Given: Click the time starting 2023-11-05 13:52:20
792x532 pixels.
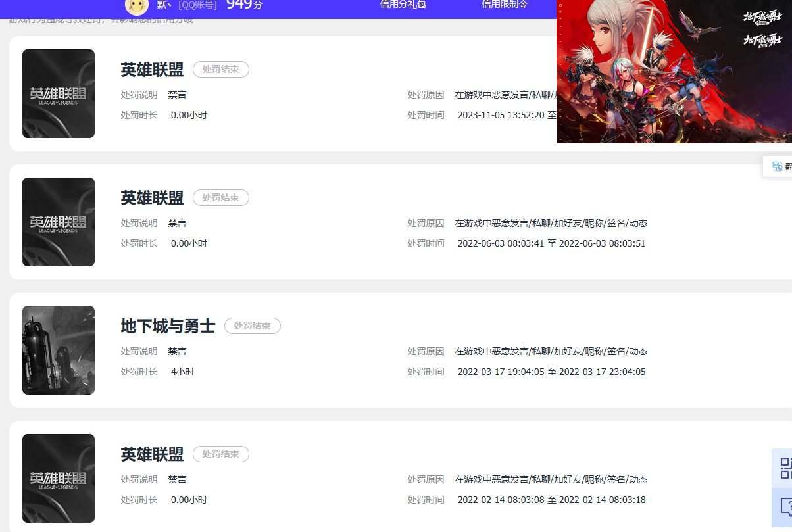Looking at the screenshot, I should click(x=507, y=115).
